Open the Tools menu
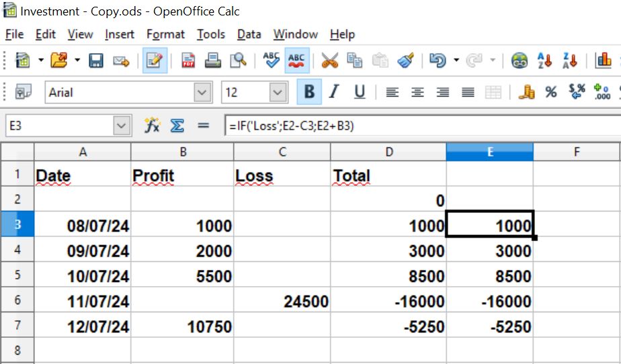Image resolution: width=621 pixels, height=364 pixels. click(x=211, y=34)
